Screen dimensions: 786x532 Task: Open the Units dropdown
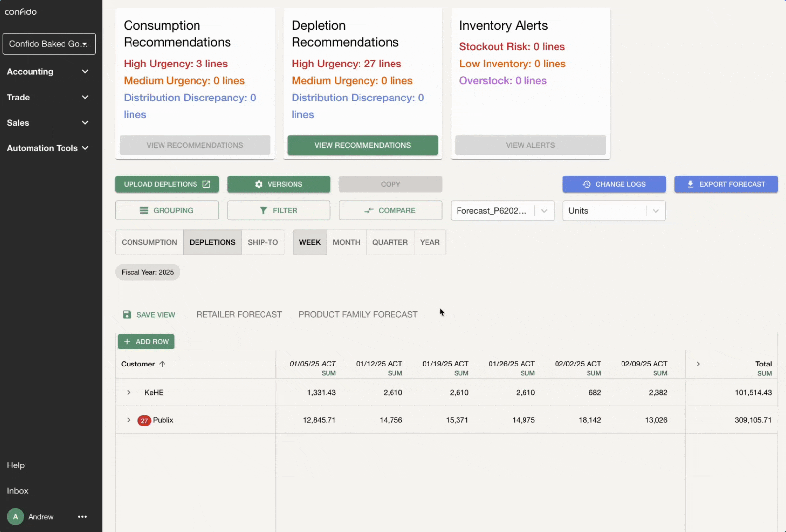coord(614,211)
